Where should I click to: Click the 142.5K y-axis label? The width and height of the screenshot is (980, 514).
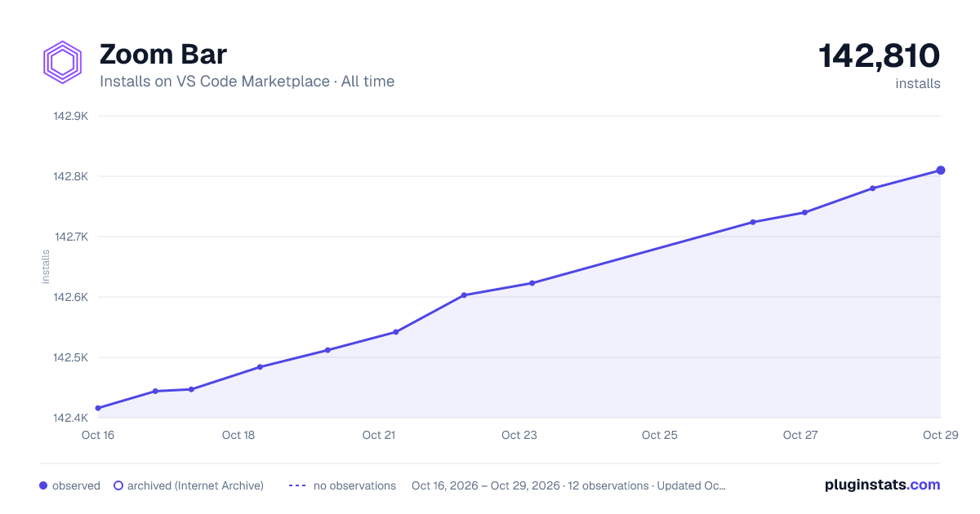(x=70, y=357)
